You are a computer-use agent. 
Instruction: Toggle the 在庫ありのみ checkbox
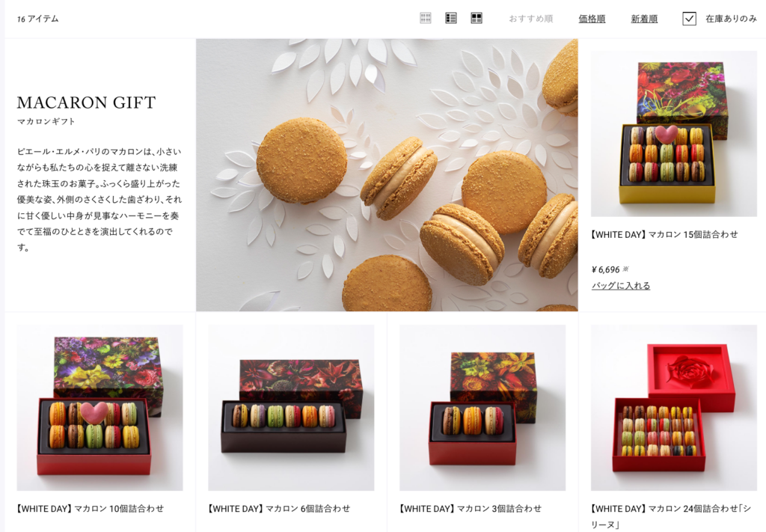(689, 19)
